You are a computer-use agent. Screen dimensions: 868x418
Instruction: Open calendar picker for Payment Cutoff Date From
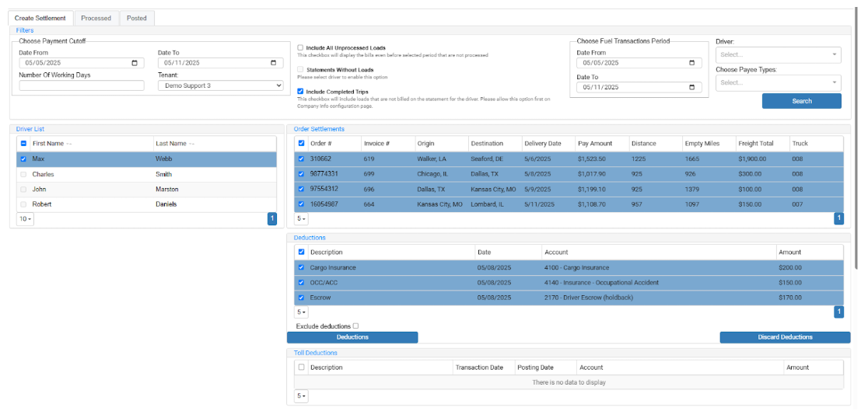(x=135, y=63)
